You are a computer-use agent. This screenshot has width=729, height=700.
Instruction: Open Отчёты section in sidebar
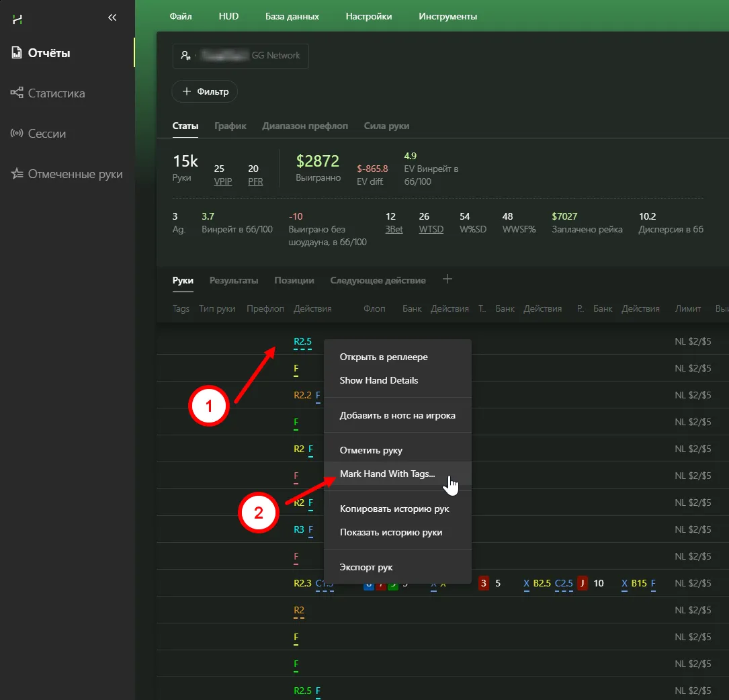coord(49,53)
